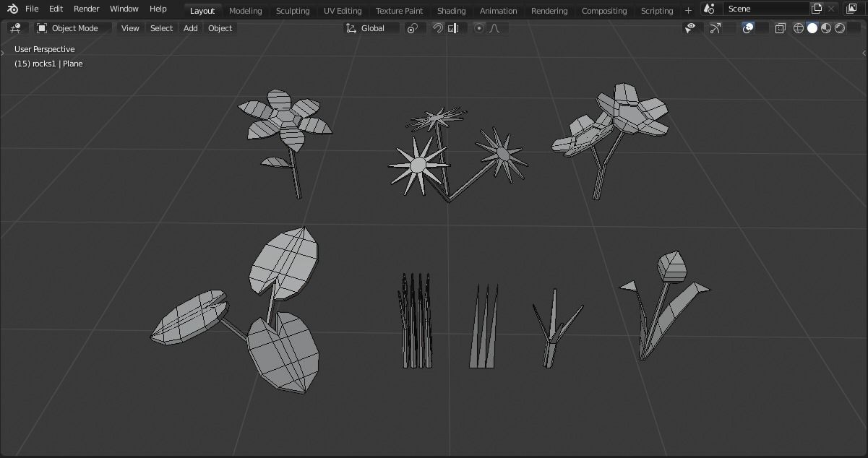
Task: Switch viewport shading to Solid
Action: 812,28
